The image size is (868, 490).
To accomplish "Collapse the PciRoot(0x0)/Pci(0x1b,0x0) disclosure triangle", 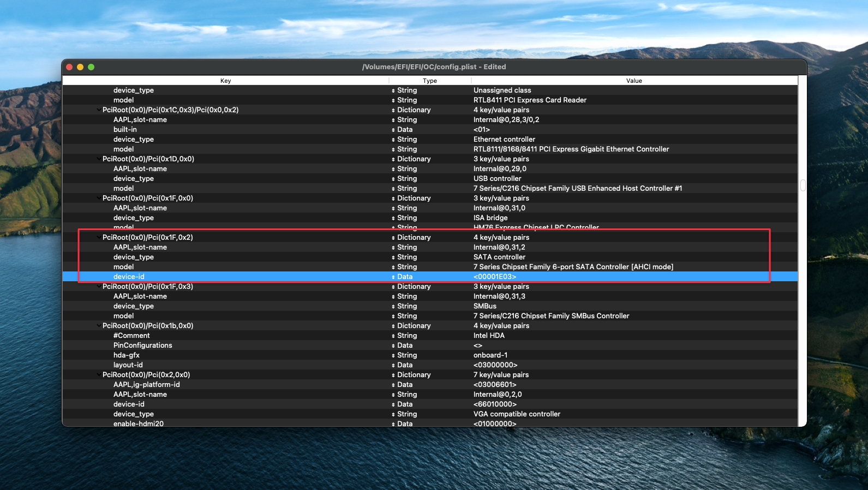I will coord(98,326).
